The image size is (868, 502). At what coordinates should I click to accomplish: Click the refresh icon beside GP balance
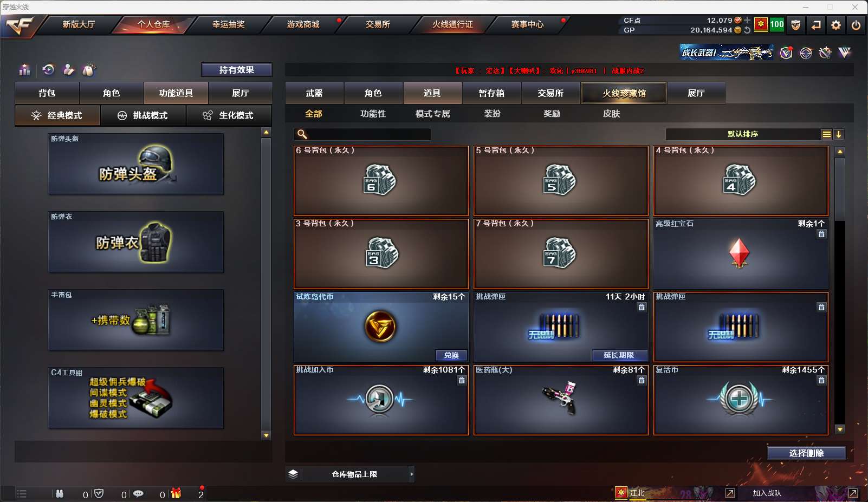(747, 30)
